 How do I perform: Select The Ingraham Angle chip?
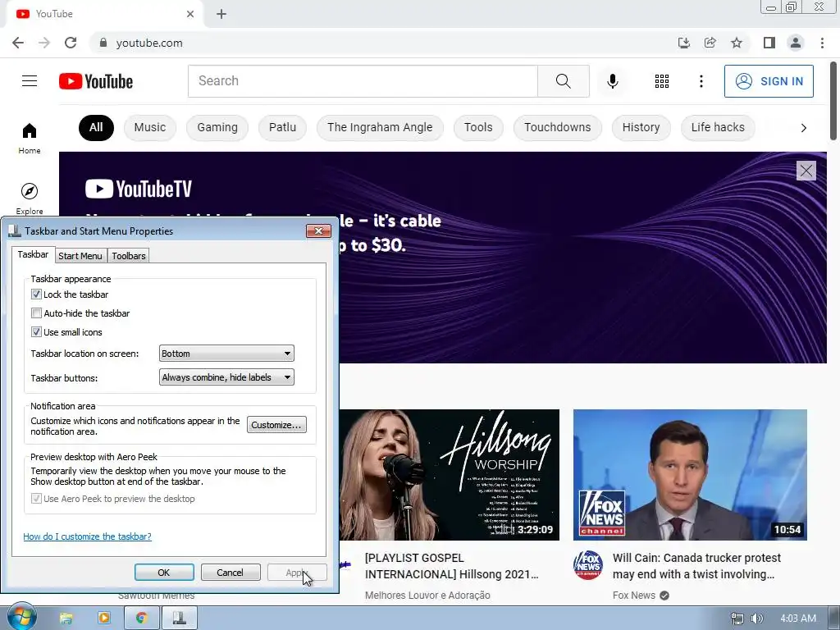(x=380, y=127)
